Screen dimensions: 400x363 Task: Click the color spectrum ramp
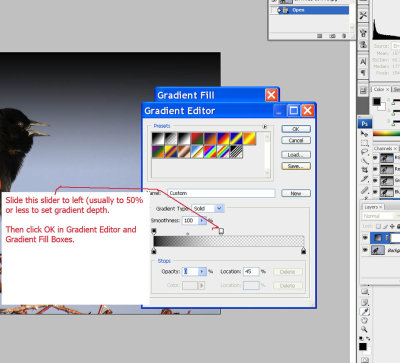[x=386, y=134]
